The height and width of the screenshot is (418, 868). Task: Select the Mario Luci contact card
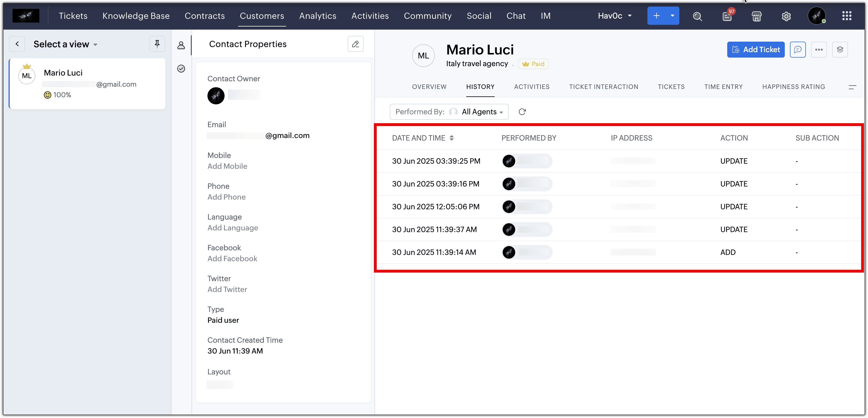pos(87,84)
